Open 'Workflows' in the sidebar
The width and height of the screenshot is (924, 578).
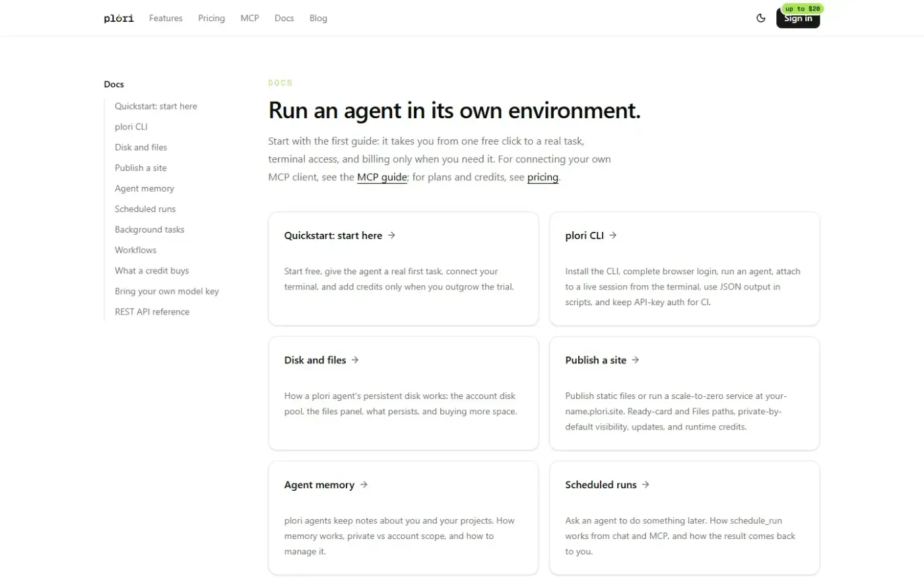pyautogui.click(x=135, y=250)
